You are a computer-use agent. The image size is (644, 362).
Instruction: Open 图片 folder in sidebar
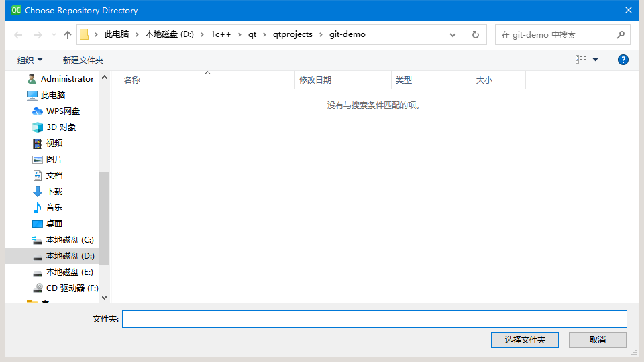(x=54, y=160)
